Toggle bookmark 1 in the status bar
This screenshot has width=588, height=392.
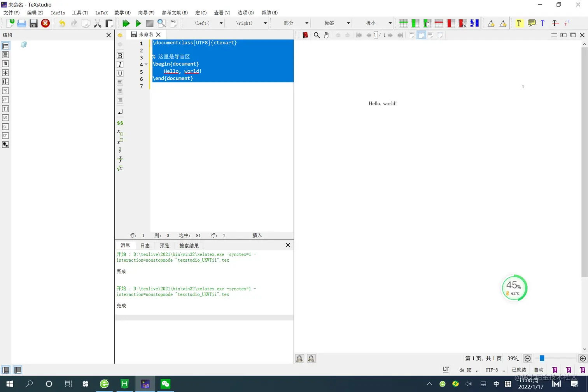click(x=555, y=370)
